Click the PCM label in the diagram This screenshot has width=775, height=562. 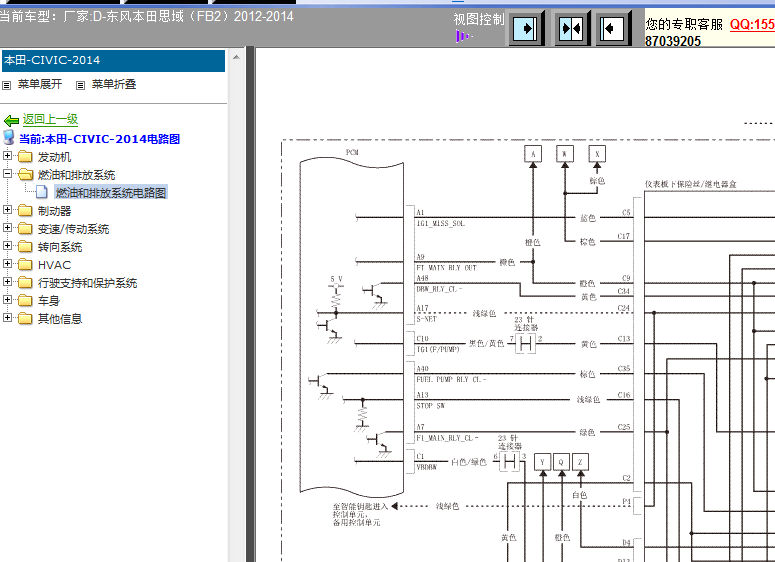[x=352, y=152]
